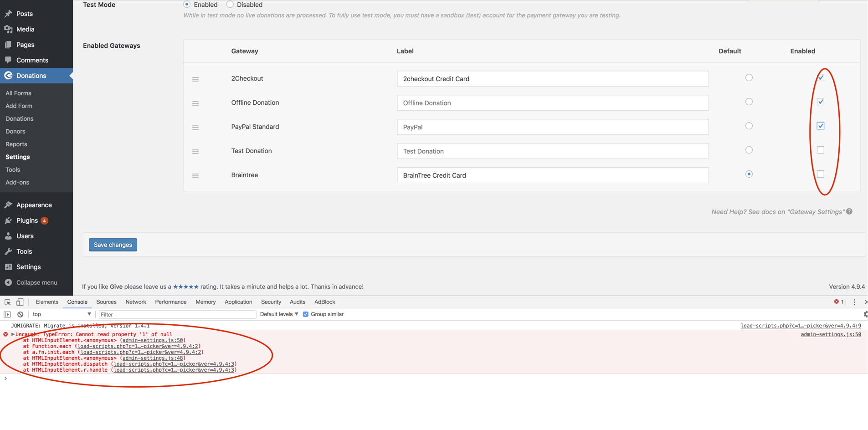Uncheck the Offline Donation enabled checkbox
868x430 pixels.
821,102
